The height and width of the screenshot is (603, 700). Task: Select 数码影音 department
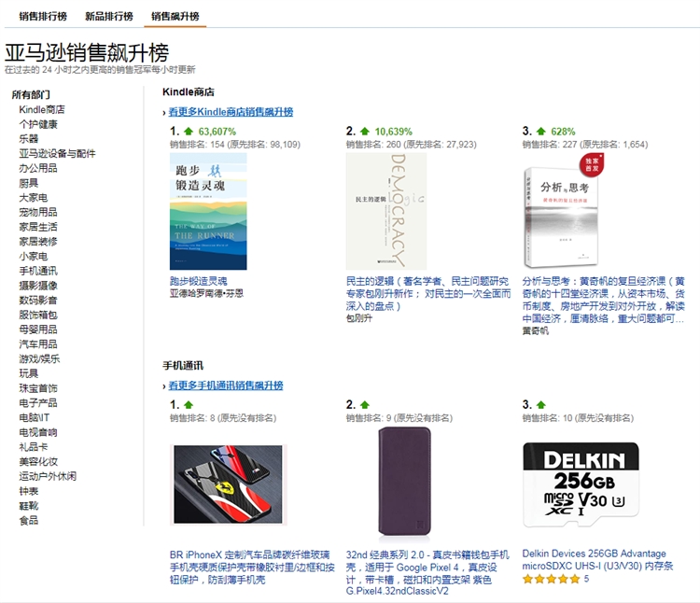[x=38, y=301]
